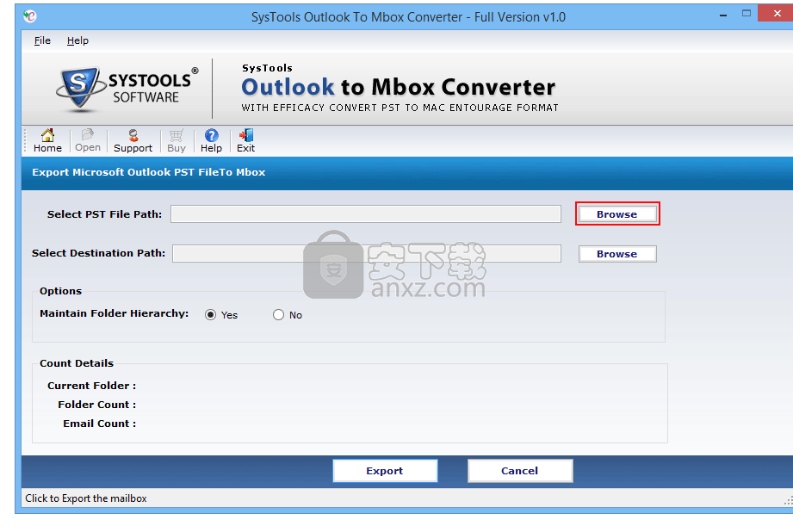This screenshot has height=532, width=793.
Task: Go to Home in the toolbar
Action: click(47, 140)
